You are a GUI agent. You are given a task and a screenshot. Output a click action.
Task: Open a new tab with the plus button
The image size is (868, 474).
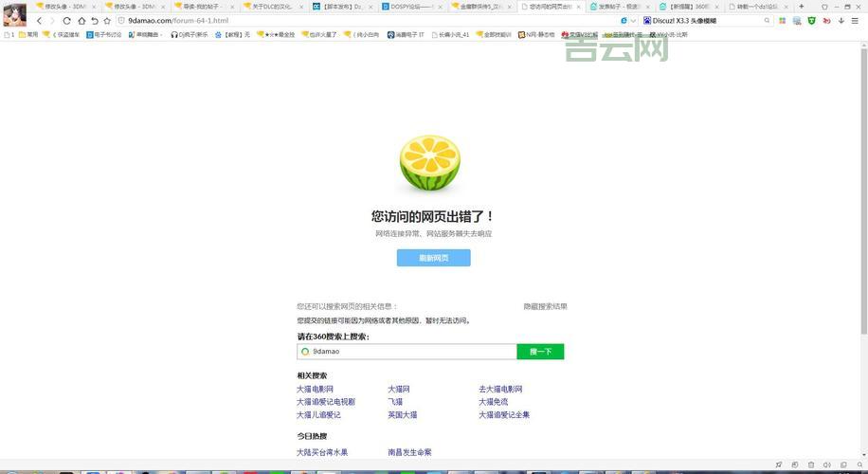click(x=801, y=7)
